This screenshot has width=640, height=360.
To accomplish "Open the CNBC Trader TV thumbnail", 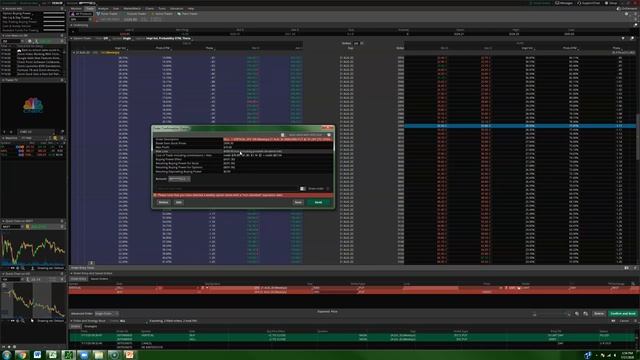I will pos(33,105).
